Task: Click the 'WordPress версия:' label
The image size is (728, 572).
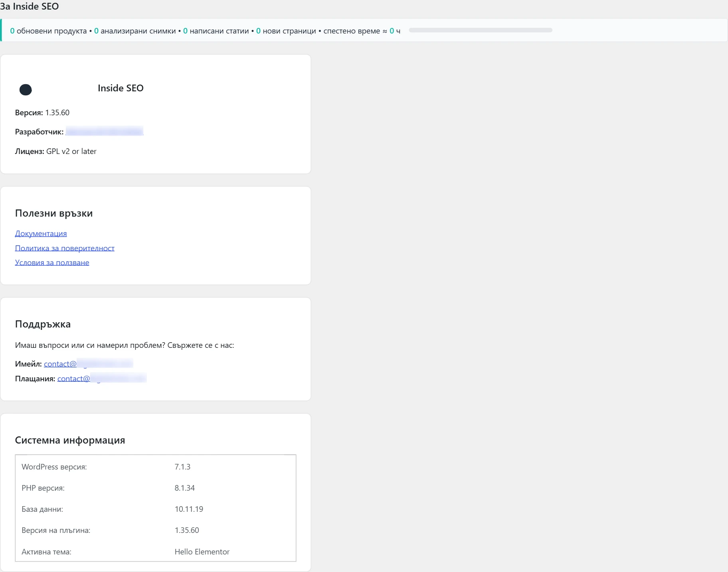Action: 54,467
